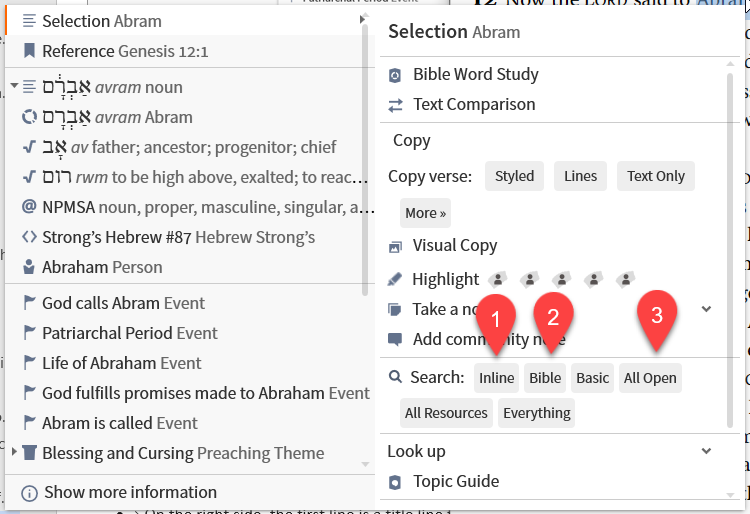750x514 pixels.
Task: Click the right pane vertical scrollbar
Action: 730,249
